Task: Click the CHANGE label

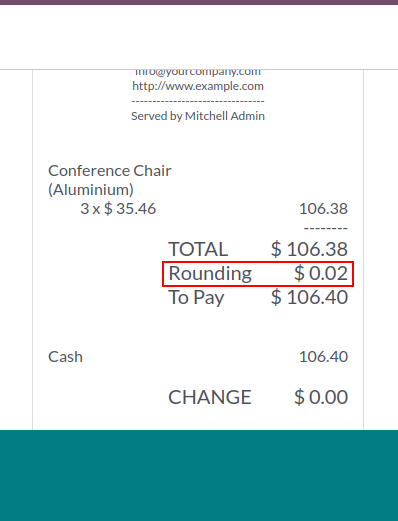Action: tap(210, 397)
